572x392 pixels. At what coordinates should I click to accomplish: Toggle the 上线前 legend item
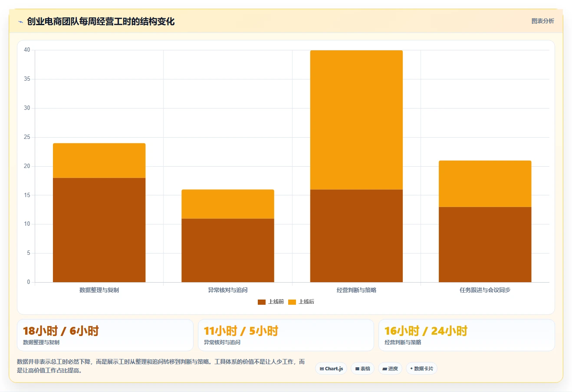tap(271, 302)
